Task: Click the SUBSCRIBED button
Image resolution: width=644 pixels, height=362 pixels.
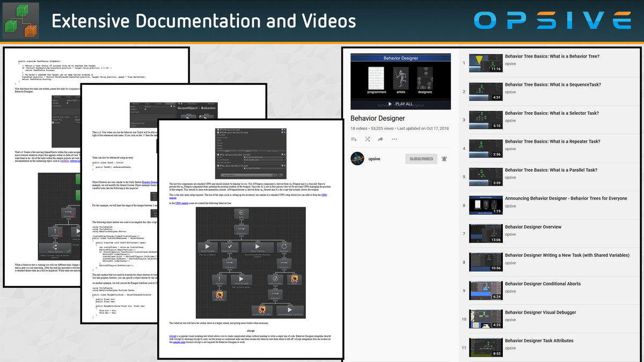Action: (x=421, y=159)
